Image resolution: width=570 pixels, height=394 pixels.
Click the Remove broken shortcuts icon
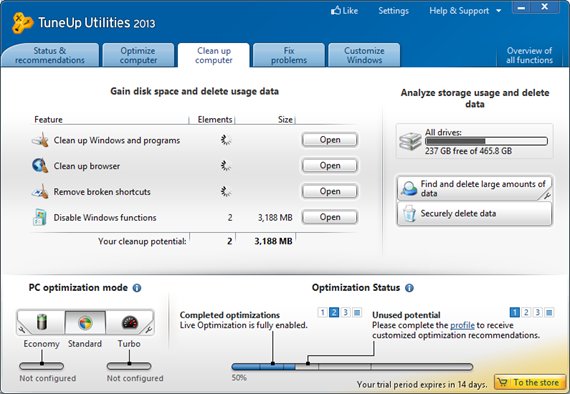[x=40, y=191]
